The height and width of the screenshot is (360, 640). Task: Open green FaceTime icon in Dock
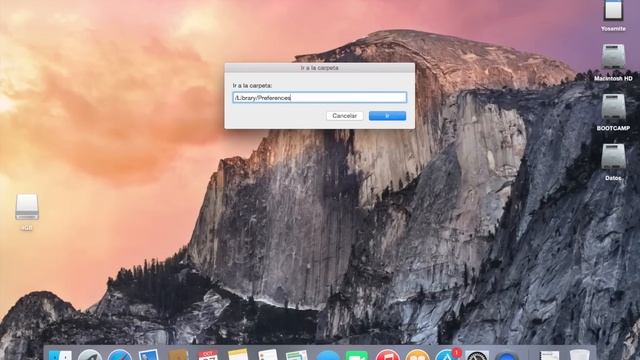point(357,356)
